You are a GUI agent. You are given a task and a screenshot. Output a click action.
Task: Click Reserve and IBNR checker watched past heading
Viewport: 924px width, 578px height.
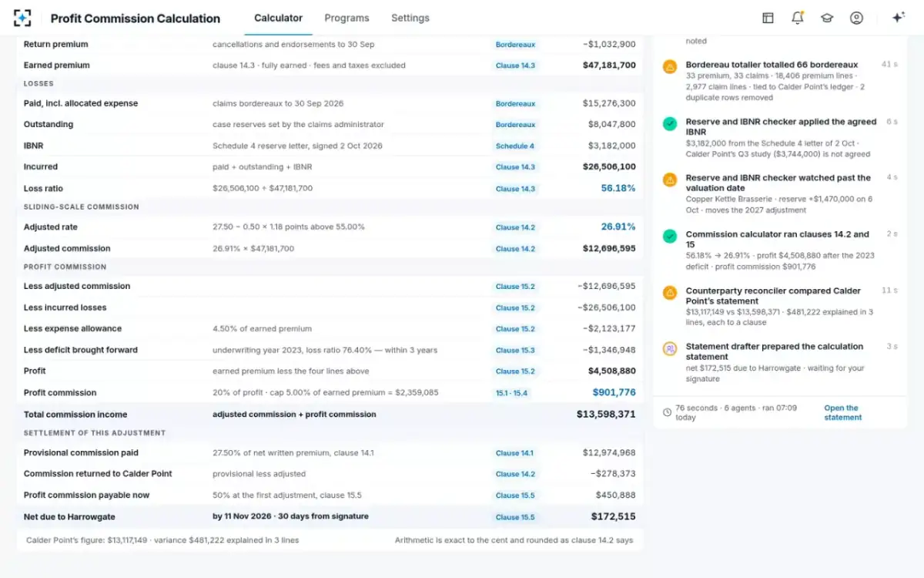pos(778,183)
